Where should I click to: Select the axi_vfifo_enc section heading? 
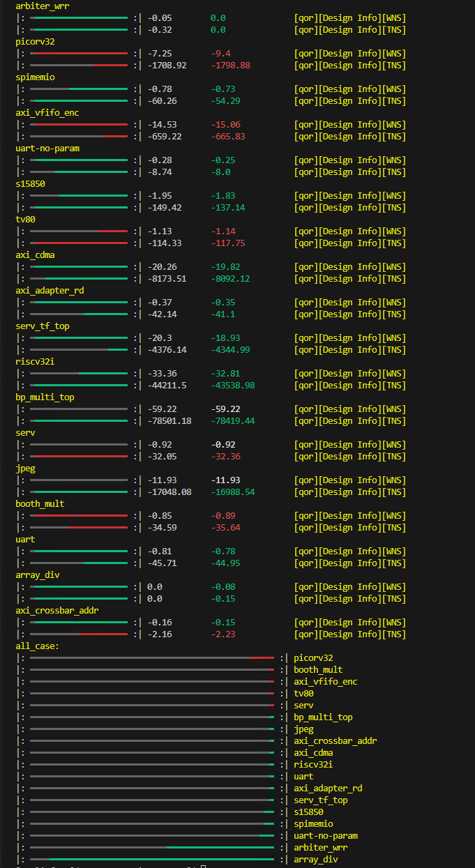point(47,113)
